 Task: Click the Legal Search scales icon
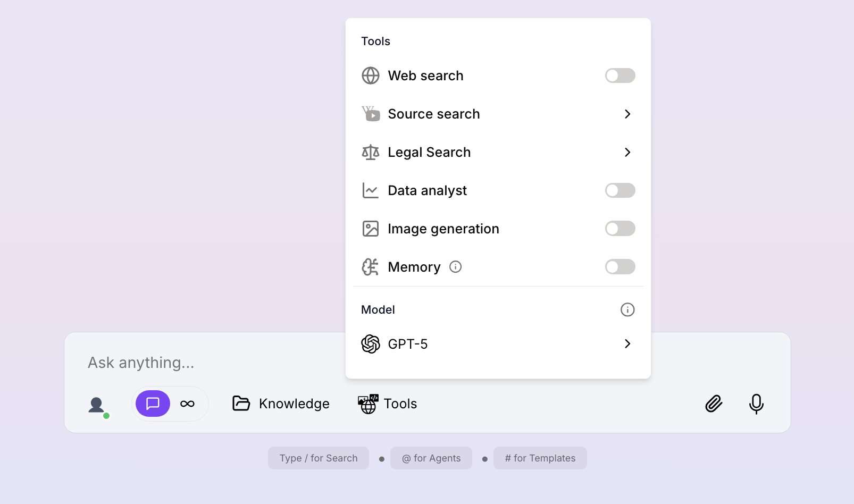(371, 152)
